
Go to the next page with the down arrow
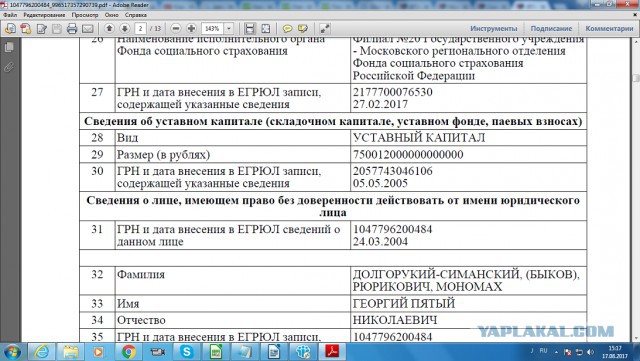pyautogui.click(x=125, y=28)
